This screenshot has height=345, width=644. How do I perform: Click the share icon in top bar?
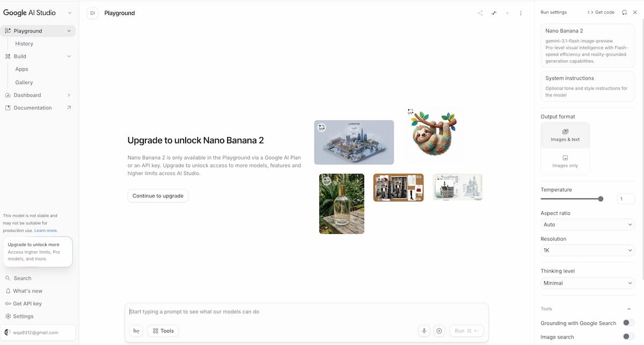click(480, 13)
